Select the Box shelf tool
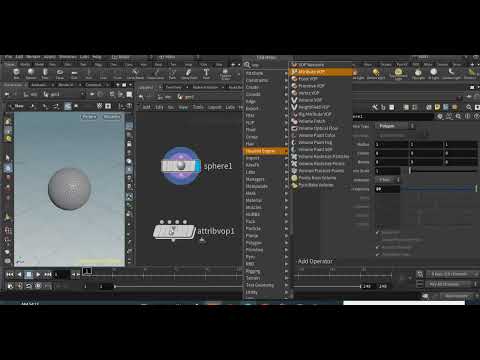Image resolution: width=480 pixels, height=360 pixels. point(16,73)
